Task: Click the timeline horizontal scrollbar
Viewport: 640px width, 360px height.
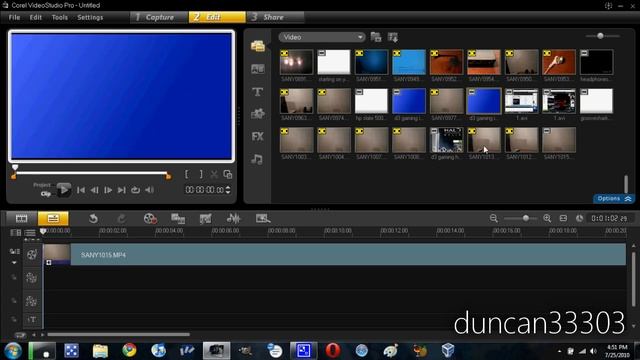Action: click(118, 335)
